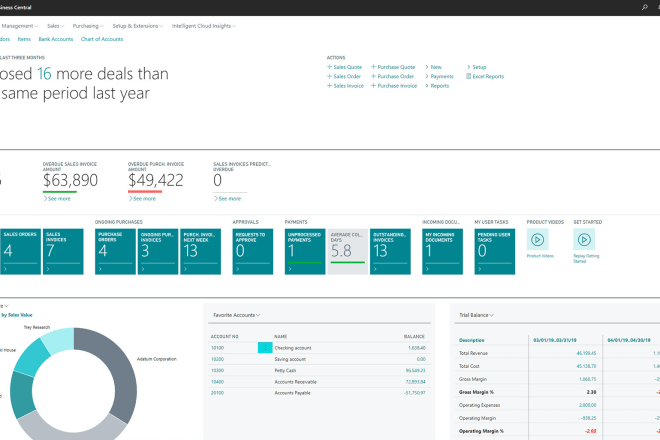The height and width of the screenshot is (440, 660).
Task: Open the Unprocessed Payments tile
Action: 305,252
